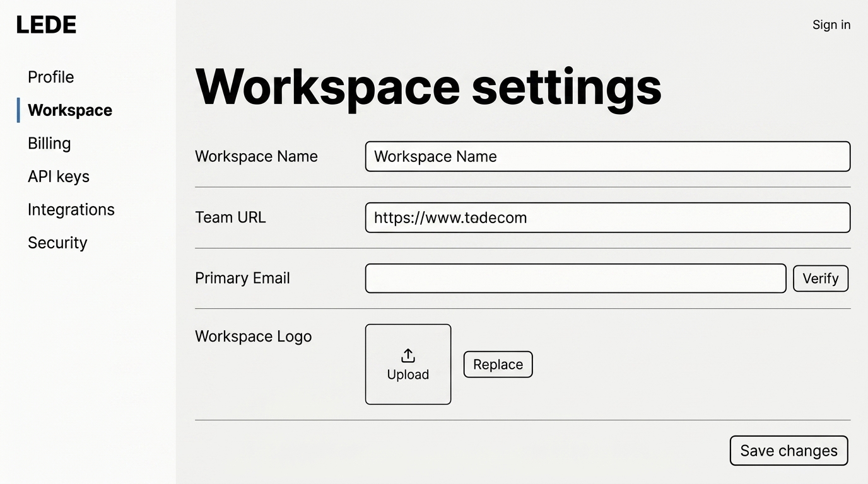Select Workspace in the sidebar
Image resolution: width=868 pixels, height=484 pixels.
click(69, 110)
